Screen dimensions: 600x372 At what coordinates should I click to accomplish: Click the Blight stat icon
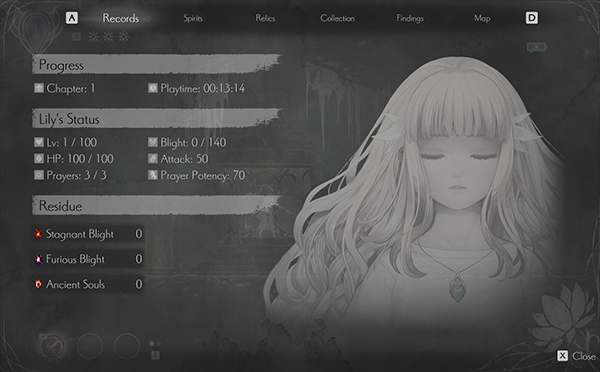[153, 142]
